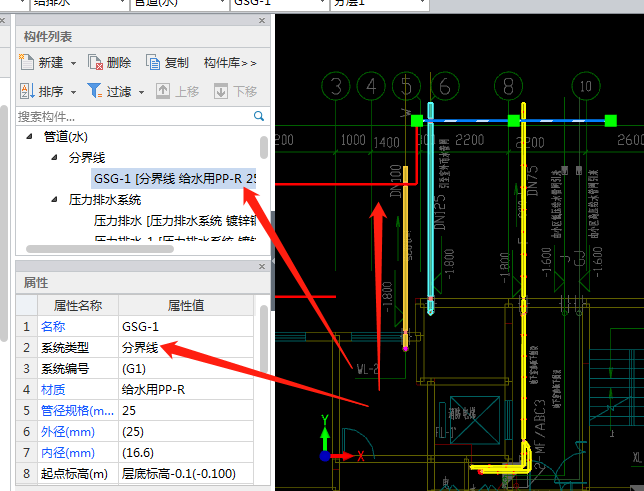Viewport: 644px width, 491px height.
Task: Click the 材质 property name link
Action: point(53,390)
